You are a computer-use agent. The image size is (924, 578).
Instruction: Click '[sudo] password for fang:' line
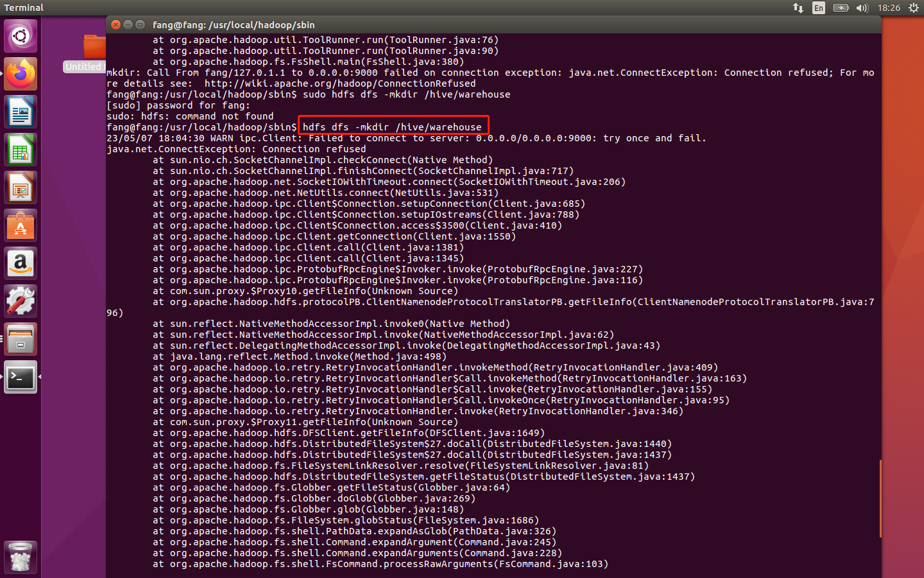pyautogui.click(x=178, y=105)
